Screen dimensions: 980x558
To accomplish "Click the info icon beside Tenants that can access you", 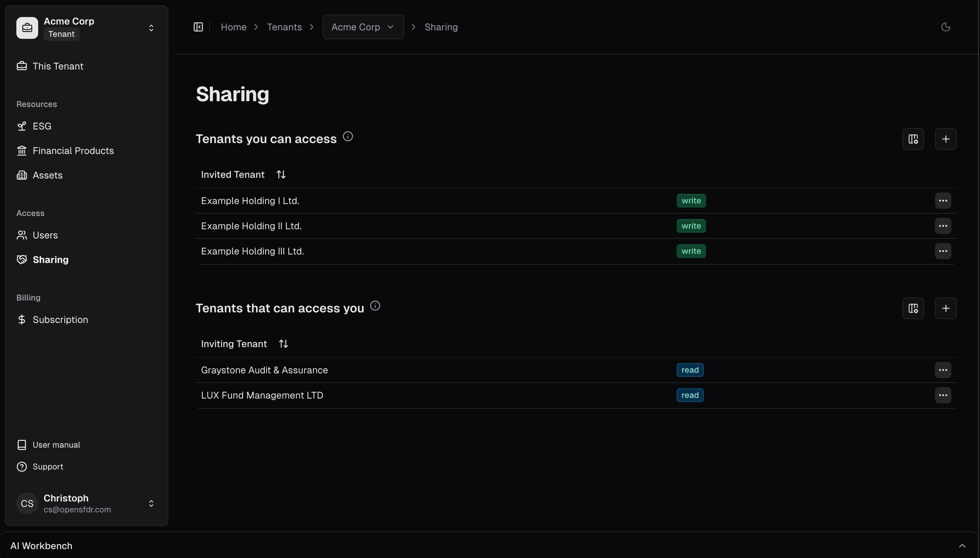I will pyautogui.click(x=374, y=306).
